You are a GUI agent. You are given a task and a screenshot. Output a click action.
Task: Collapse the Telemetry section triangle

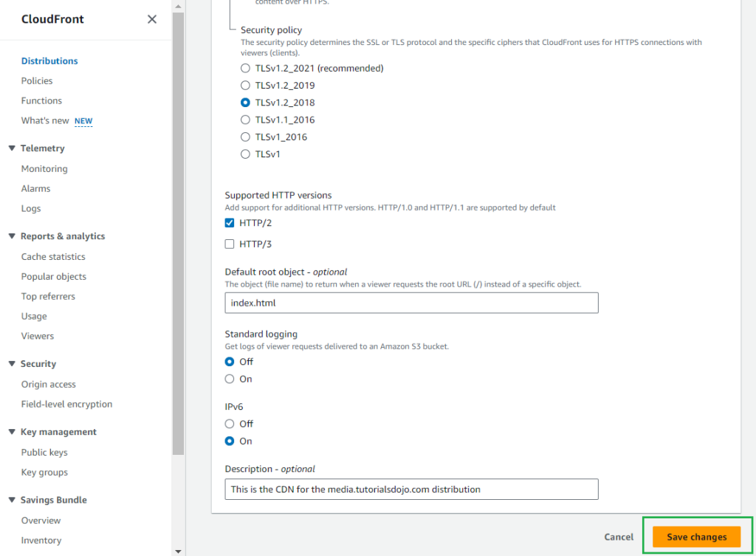point(12,148)
